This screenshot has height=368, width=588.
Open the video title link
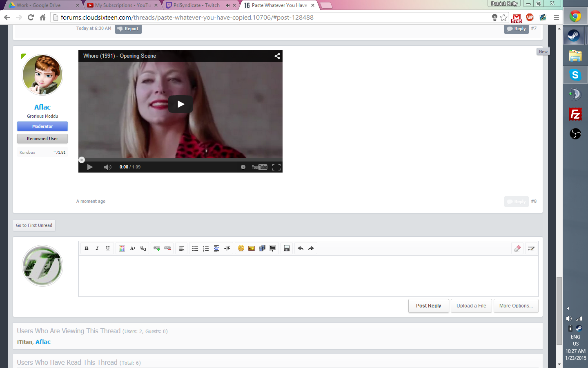(120, 56)
